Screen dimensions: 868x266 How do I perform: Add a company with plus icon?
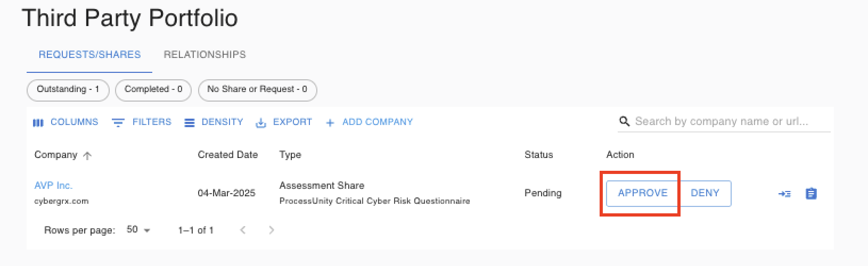330,123
